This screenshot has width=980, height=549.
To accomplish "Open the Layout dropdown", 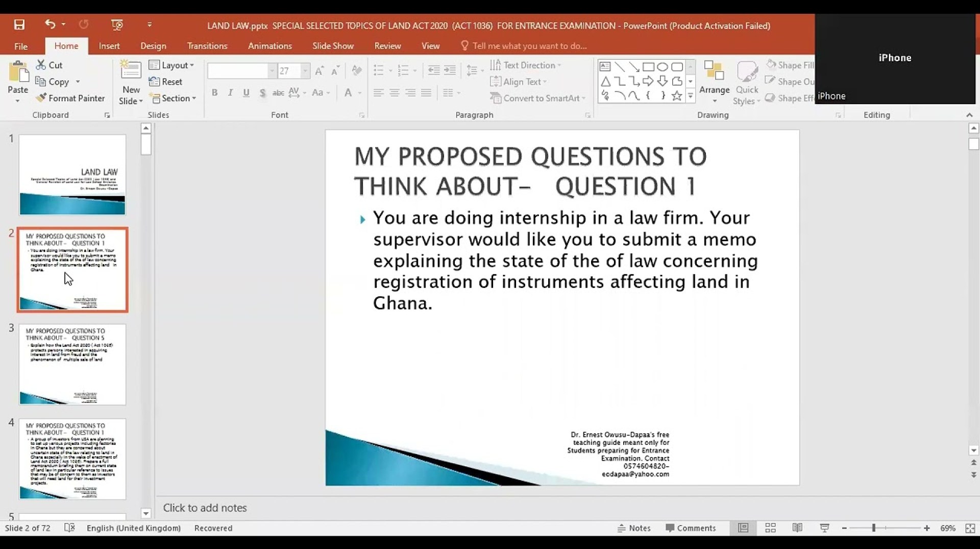I will 171,65.
